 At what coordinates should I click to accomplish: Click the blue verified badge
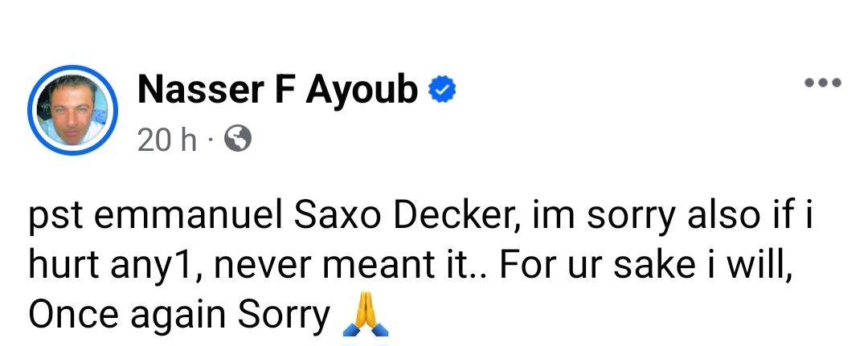pos(442,91)
